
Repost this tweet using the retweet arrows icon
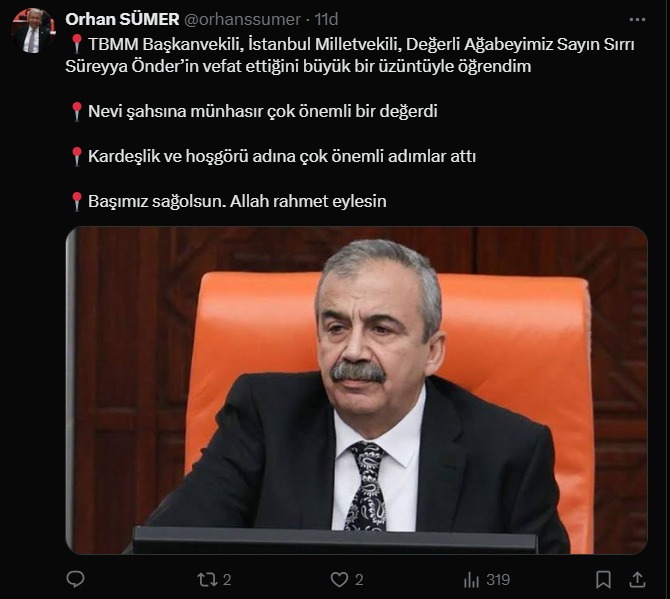[207, 580]
